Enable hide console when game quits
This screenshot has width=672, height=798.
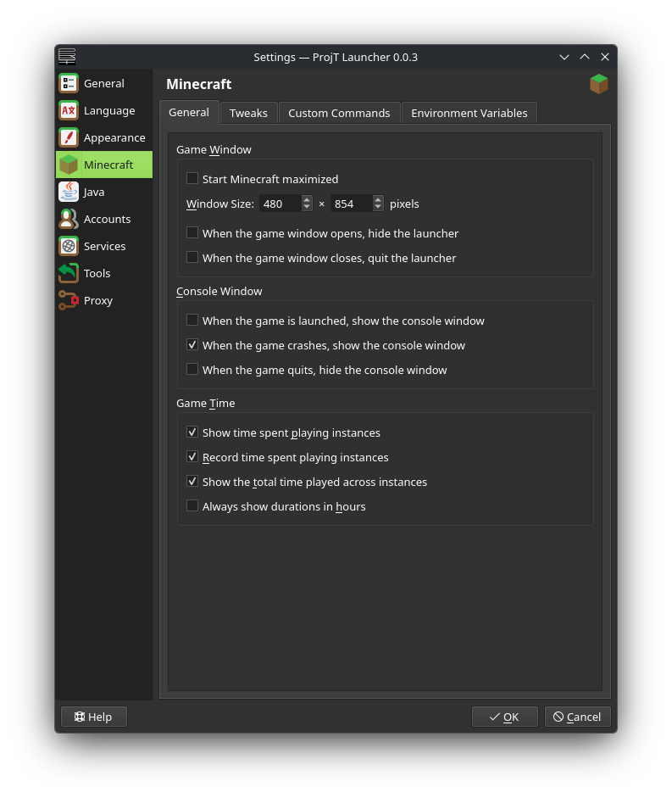pos(192,370)
